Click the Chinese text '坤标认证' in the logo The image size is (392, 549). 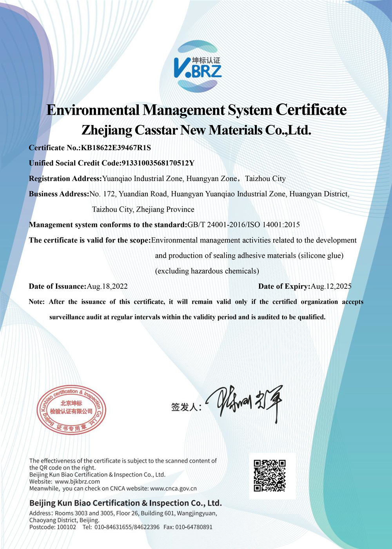click(x=206, y=60)
